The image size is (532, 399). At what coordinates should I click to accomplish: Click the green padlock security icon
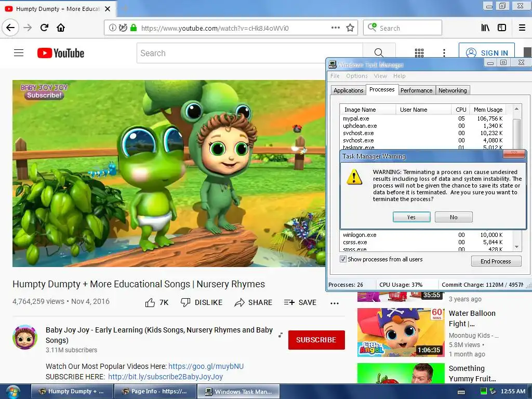coord(134,28)
